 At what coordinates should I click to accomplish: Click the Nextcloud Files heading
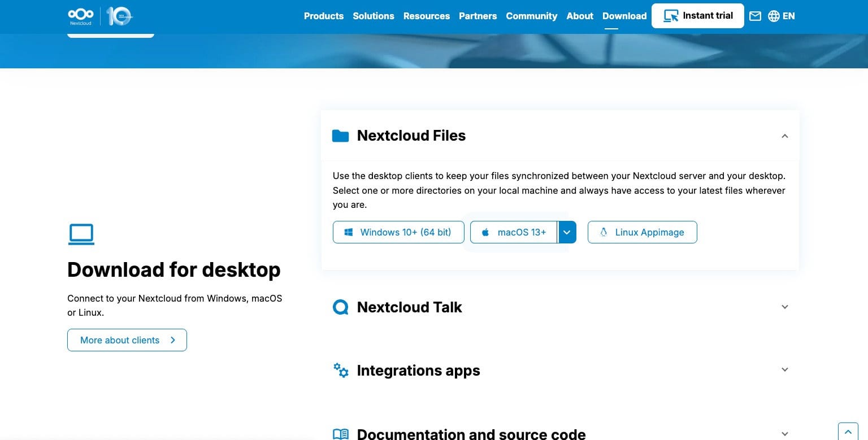pyautogui.click(x=411, y=136)
